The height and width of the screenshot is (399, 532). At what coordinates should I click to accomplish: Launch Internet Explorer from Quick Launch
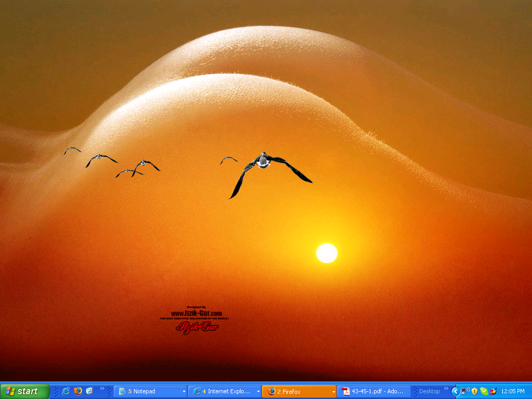coord(66,391)
